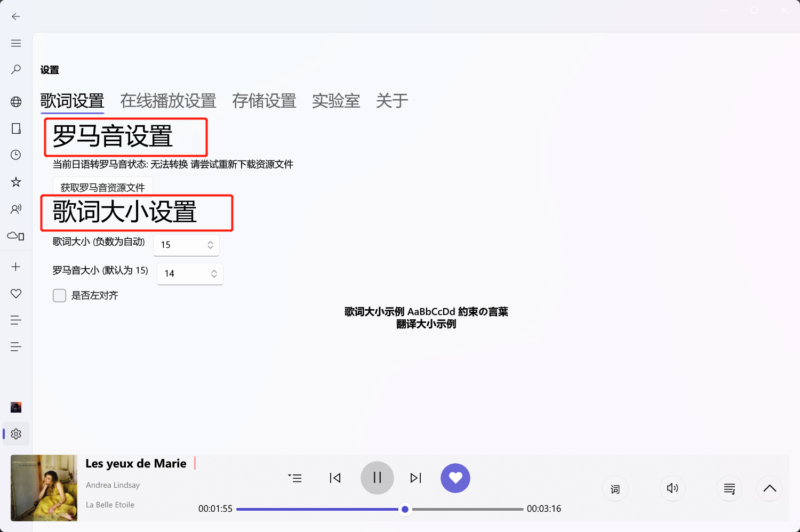Favorite the current song with the heart button
Image resolution: width=800 pixels, height=532 pixels.
(455, 478)
